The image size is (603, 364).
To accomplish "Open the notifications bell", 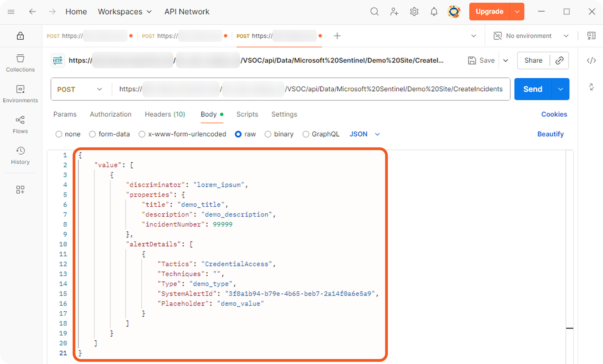I will point(434,12).
